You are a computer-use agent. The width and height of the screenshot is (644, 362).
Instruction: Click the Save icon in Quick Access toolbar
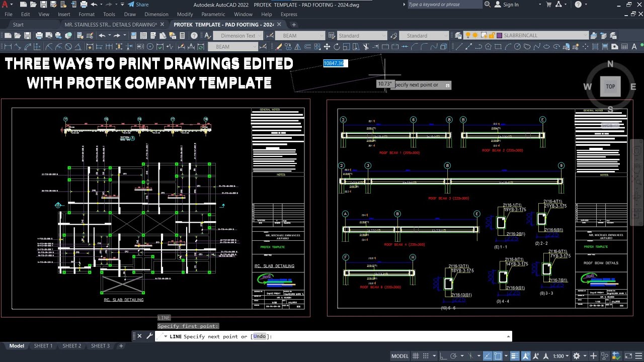tap(44, 5)
